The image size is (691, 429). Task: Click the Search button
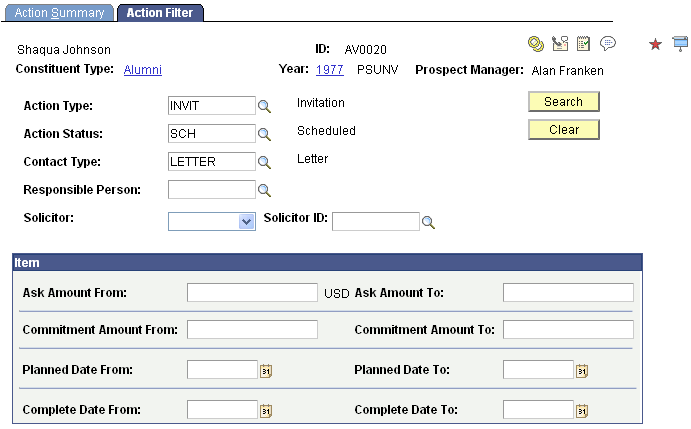click(564, 102)
